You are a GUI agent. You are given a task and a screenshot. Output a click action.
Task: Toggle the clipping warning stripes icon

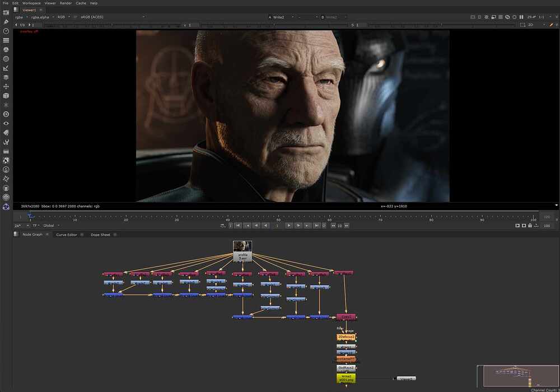pos(487,17)
